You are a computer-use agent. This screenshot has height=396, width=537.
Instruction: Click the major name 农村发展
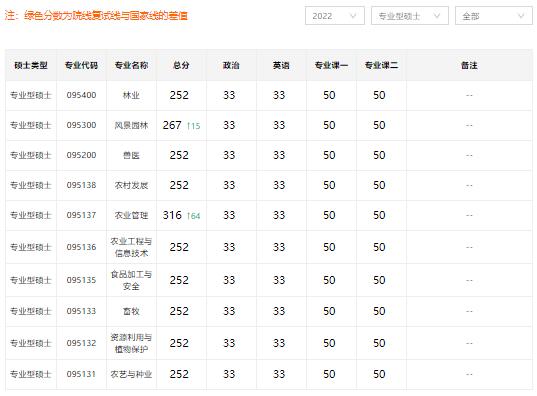pos(131,185)
